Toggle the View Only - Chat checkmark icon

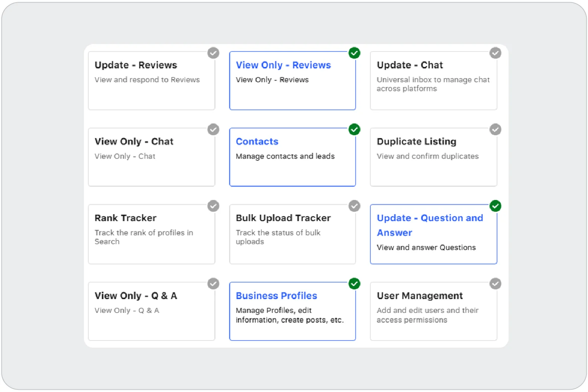coord(213,129)
